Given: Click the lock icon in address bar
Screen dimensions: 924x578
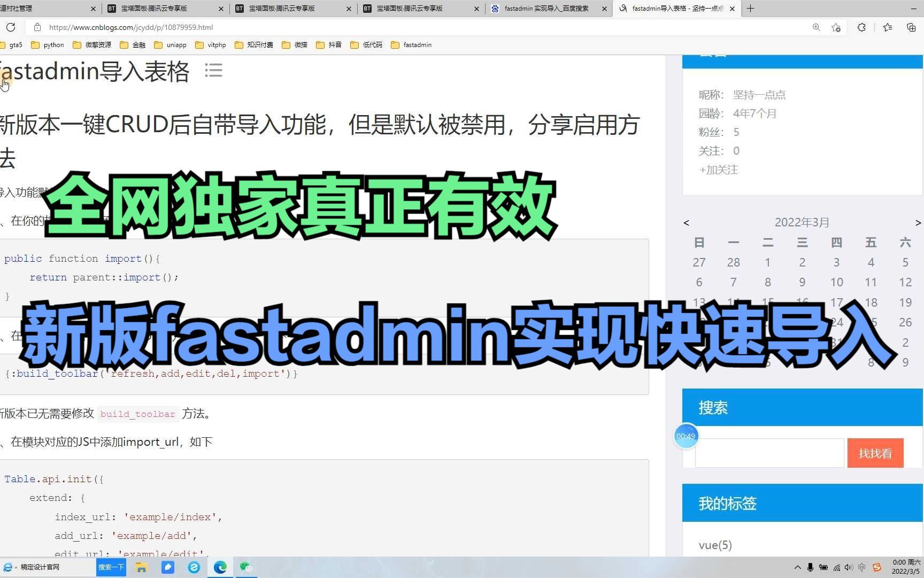Looking at the screenshot, I should (37, 27).
